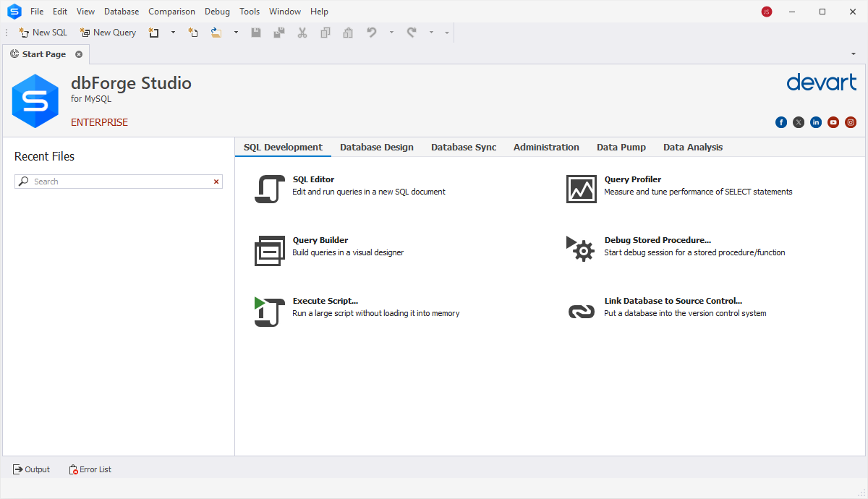Click the dbForge app logo in title bar
The height and width of the screenshot is (499, 868).
[x=14, y=12]
